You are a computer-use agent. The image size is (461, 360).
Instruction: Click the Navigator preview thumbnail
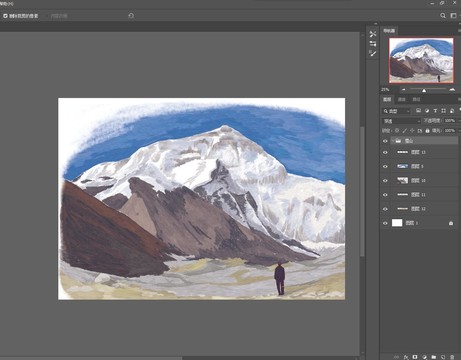pos(421,60)
